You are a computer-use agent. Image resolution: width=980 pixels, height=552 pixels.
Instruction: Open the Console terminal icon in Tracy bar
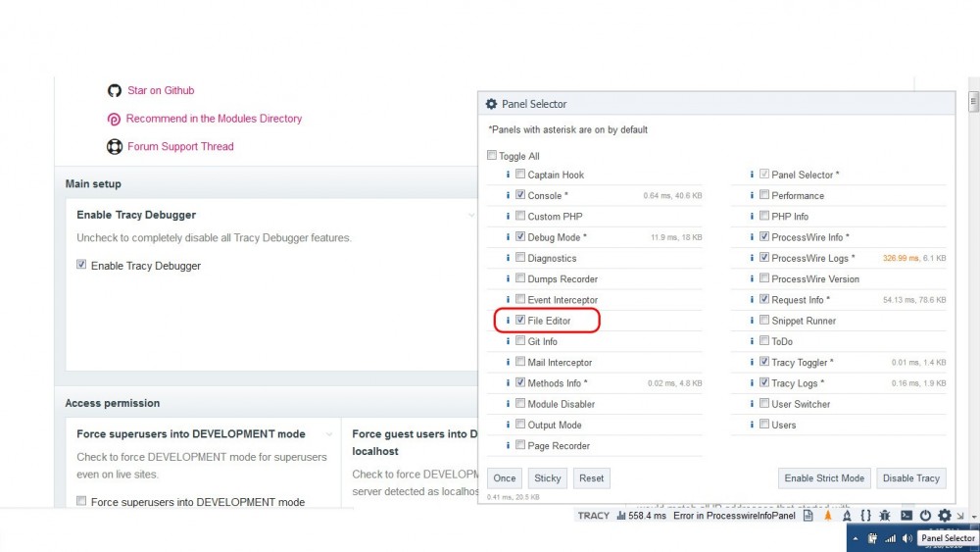click(x=906, y=516)
